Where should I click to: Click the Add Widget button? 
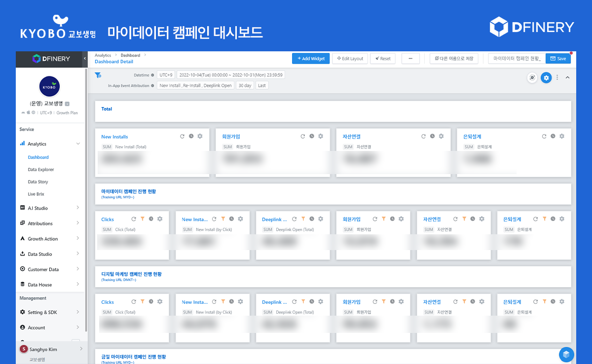click(x=311, y=58)
